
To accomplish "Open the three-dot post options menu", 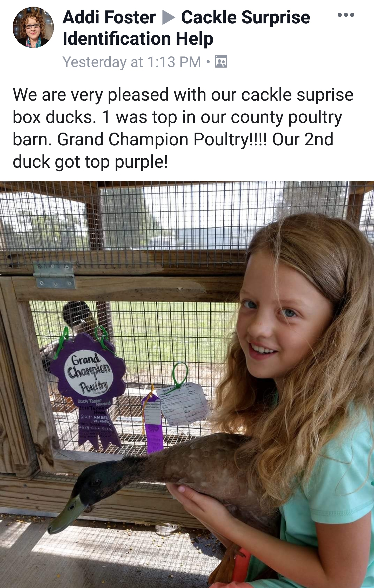I will (x=346, y=15).
